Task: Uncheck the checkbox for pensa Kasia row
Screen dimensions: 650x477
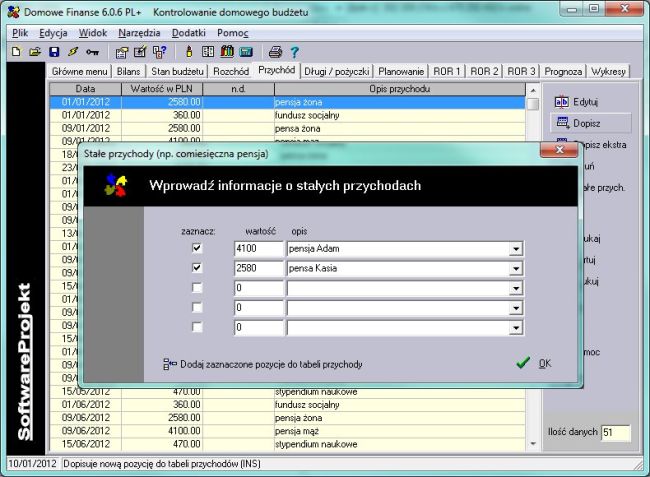Action: (197, 268)
